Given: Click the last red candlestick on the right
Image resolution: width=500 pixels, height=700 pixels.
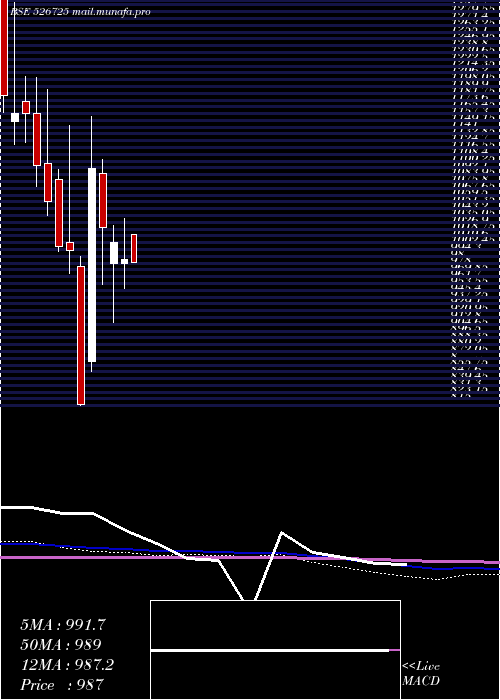Looking at the screenshot, I should tap(134, 248).
